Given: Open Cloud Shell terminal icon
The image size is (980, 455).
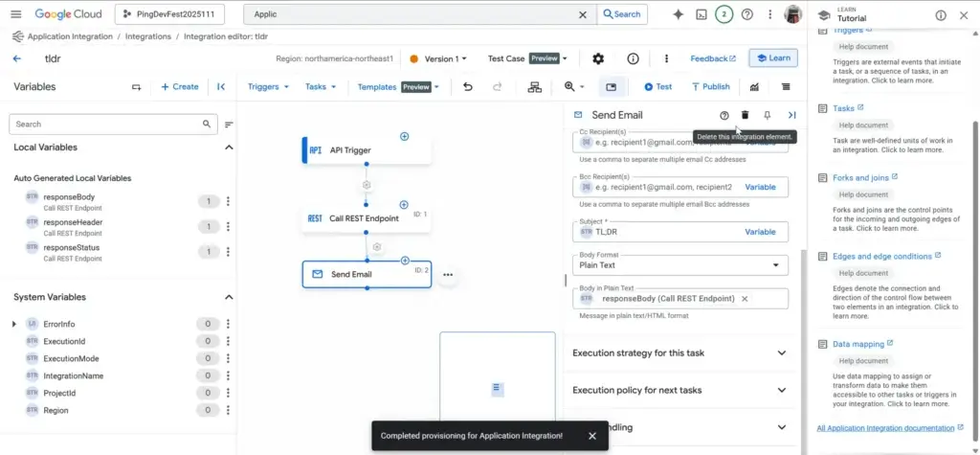Looking at the screenshot, I should tap(702, 14).
